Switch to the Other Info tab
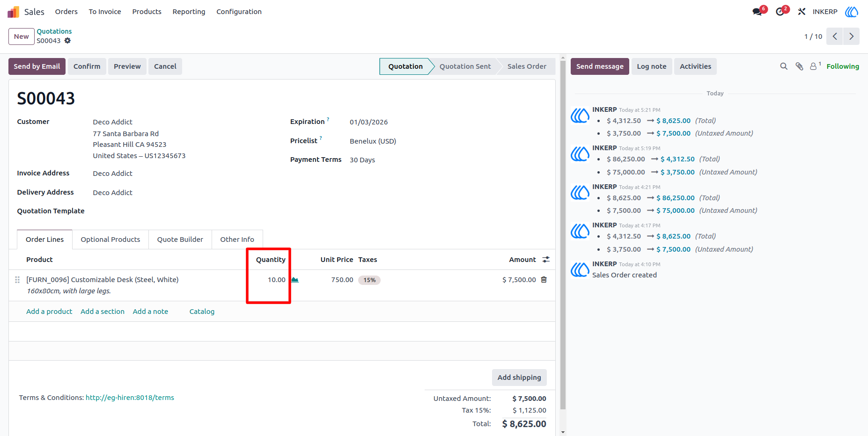Viewport: 868px width, 436px height. click(x=237, y=240)
